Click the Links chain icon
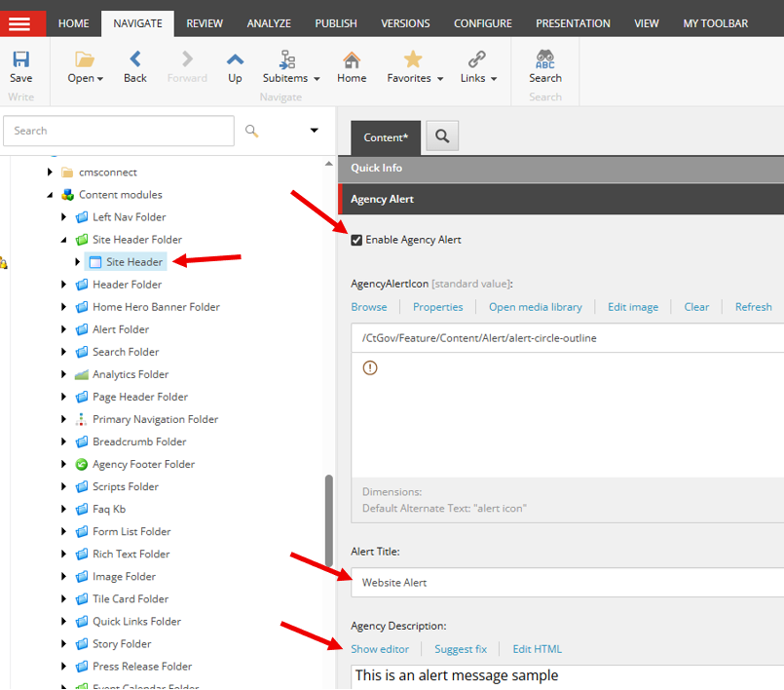This screenshot has height=690, width=784. point(477,60)
